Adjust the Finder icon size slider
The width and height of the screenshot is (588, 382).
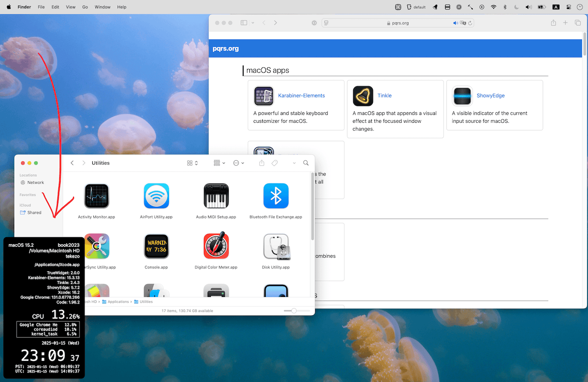tap(294, 311)
